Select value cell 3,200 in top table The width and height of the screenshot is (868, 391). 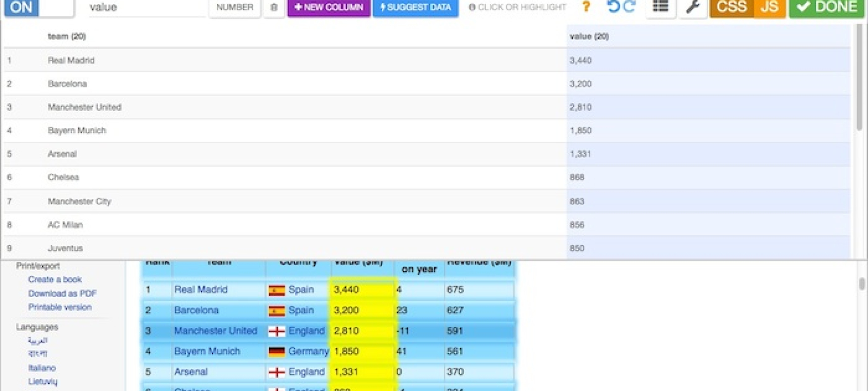(708, 84)
